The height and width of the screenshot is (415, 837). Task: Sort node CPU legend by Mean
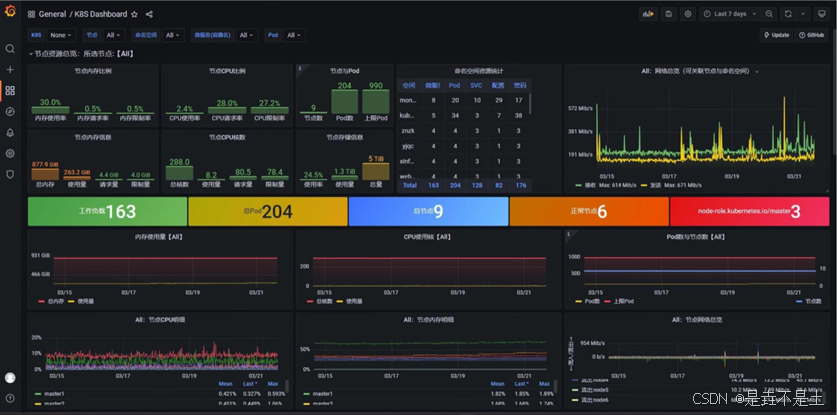[225, 383]
